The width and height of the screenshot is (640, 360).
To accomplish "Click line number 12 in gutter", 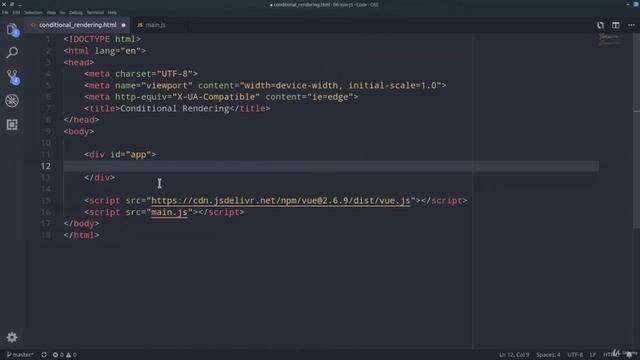I will (46, 166).
